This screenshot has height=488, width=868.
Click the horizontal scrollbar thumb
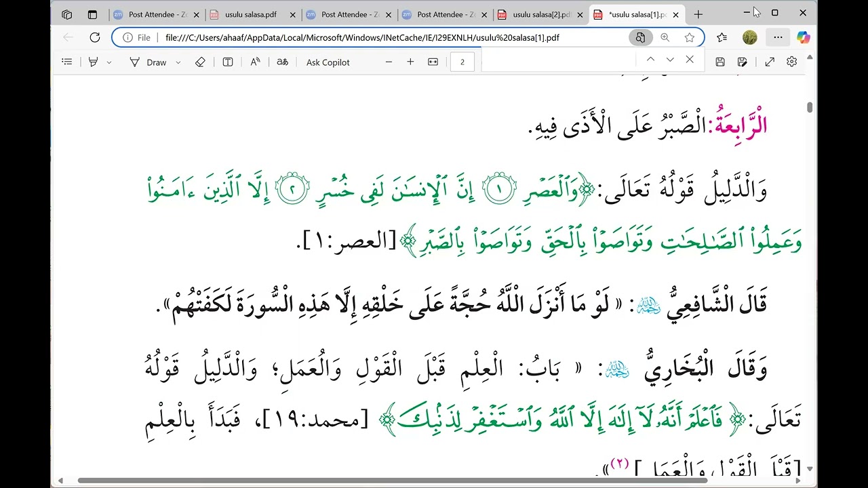393,481
